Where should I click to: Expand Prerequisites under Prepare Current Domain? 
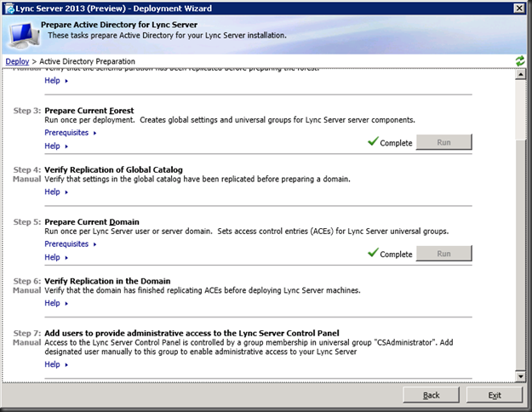pyautogui.click(x=71, y=244)
